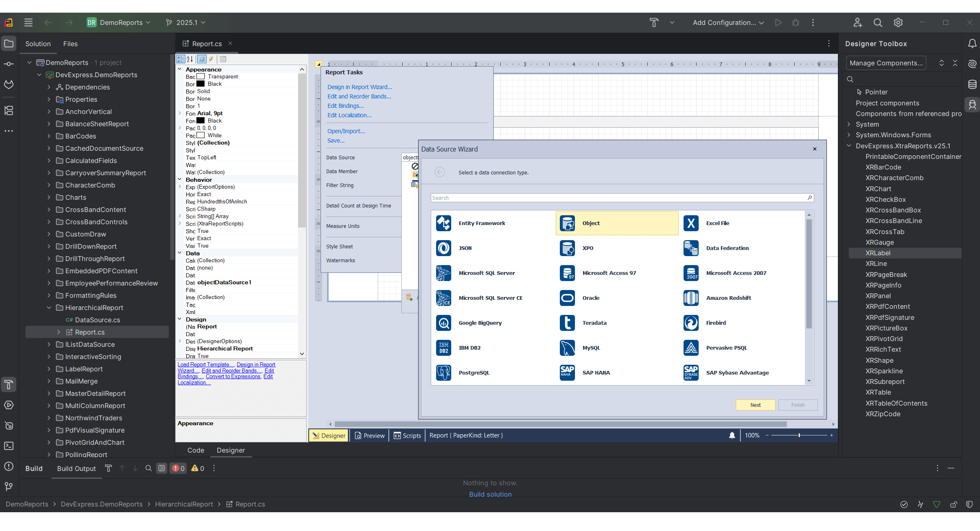Toggle categorized view in the property grid

180,59
